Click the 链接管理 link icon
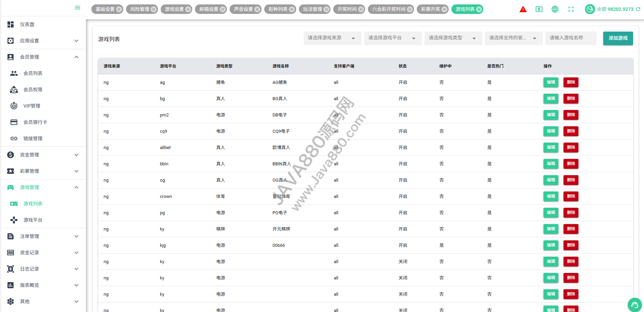Viewport: 644px width, 312px height. (14, 139)
